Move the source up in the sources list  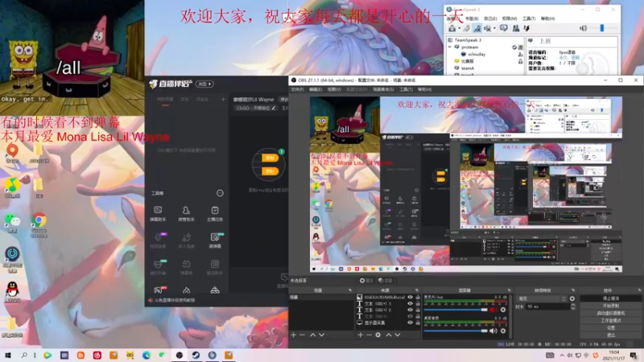pos(389,335)
